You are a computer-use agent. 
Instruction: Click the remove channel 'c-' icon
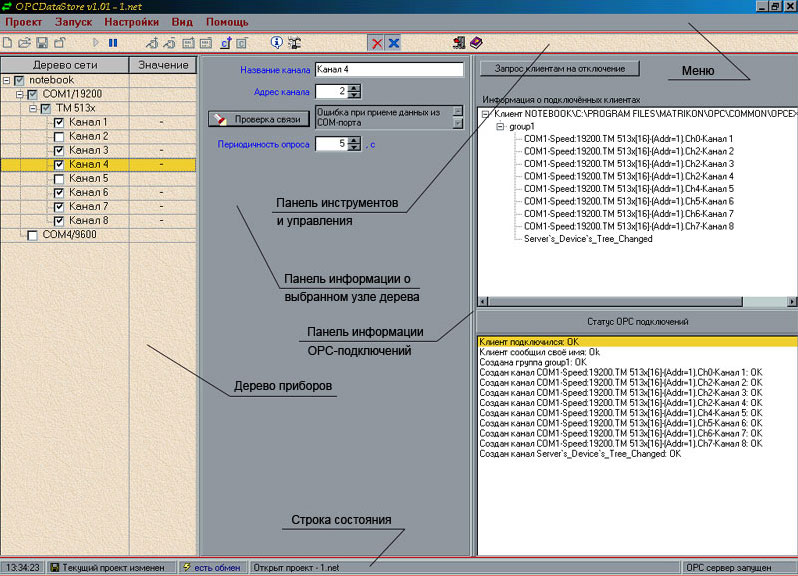tap(242, 43)
